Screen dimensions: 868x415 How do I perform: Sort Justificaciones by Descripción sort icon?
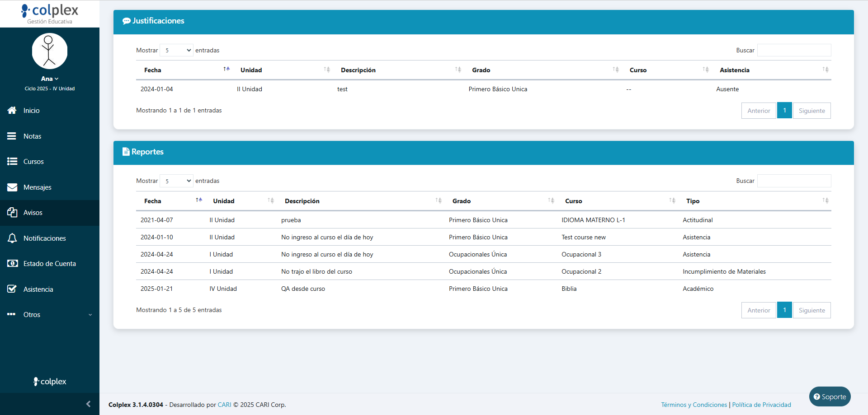pyautogui.click(x=458, y=70)
